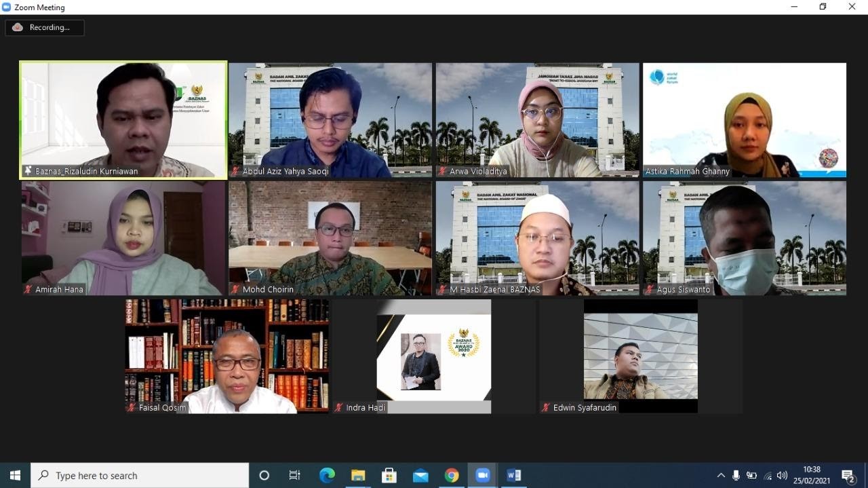
Task: Launch Microsoft Store from the taskbar
Action: tap(389, 475)
